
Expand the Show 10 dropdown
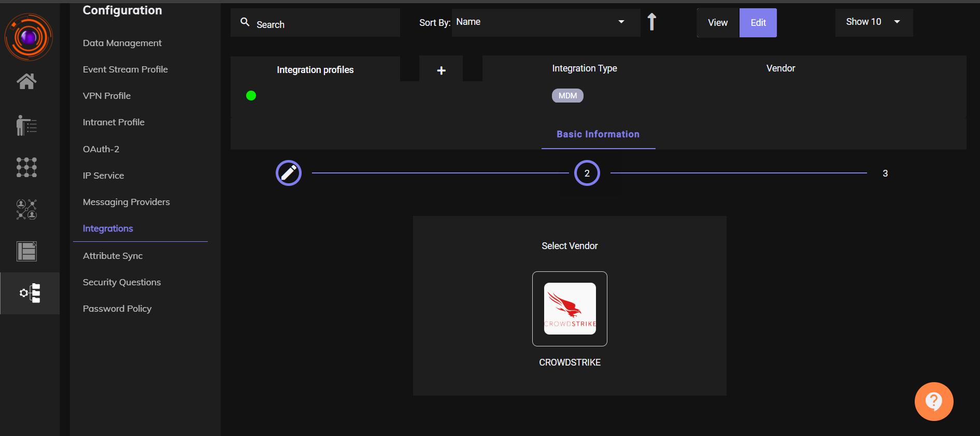[874, 22]
